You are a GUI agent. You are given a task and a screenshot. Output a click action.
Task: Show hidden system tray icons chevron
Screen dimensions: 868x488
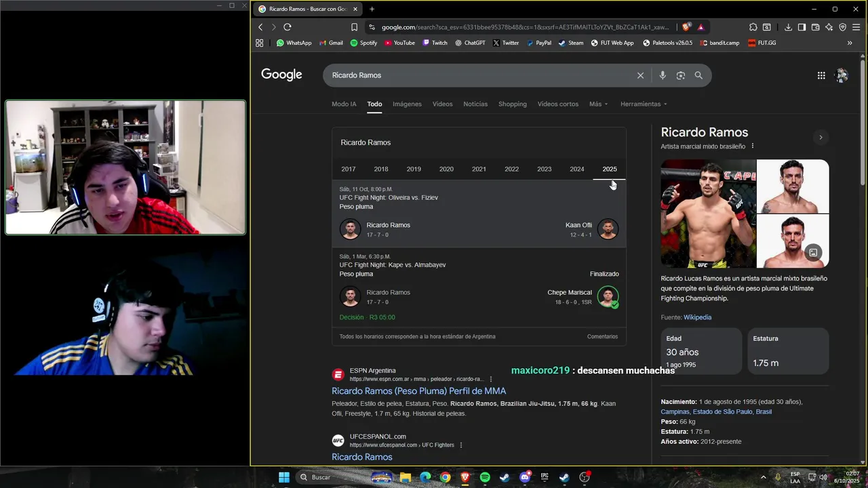[x=764, y=477]
